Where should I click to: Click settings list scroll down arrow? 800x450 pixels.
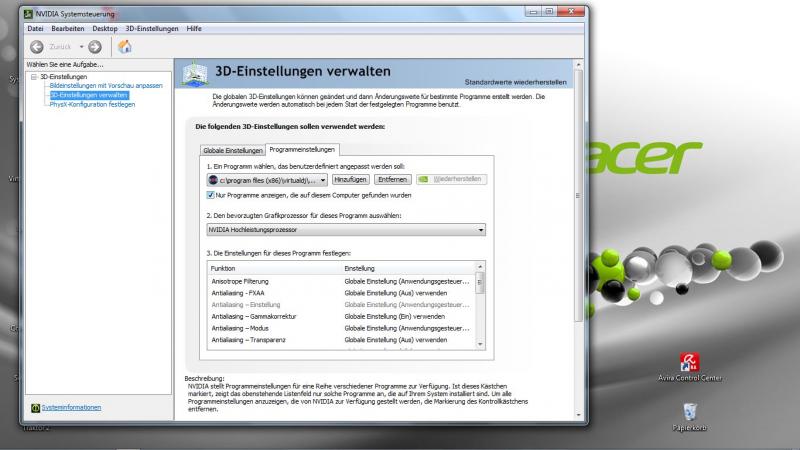pos(480,345)
